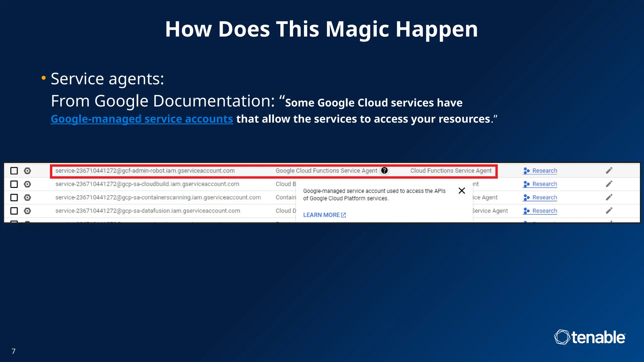Click the slide number 7
The height and width of the screenshot is (362, 644).
pos(14,351)
